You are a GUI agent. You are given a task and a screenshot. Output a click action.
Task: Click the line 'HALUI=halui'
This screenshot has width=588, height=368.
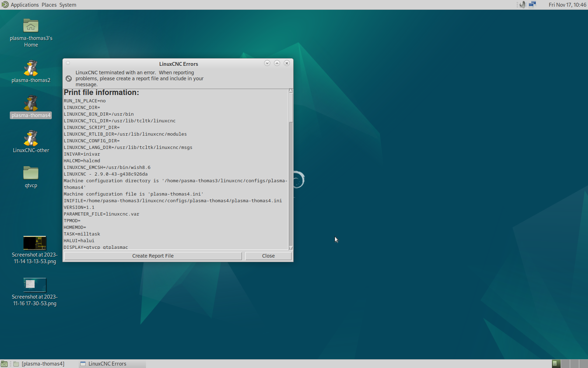(79, 241)
